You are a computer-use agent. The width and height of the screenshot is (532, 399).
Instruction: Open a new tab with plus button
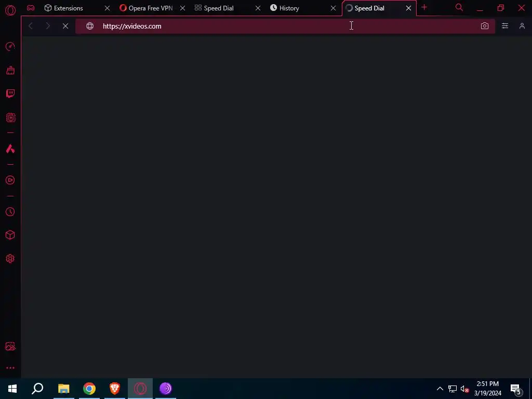click(x=424, y=7)
